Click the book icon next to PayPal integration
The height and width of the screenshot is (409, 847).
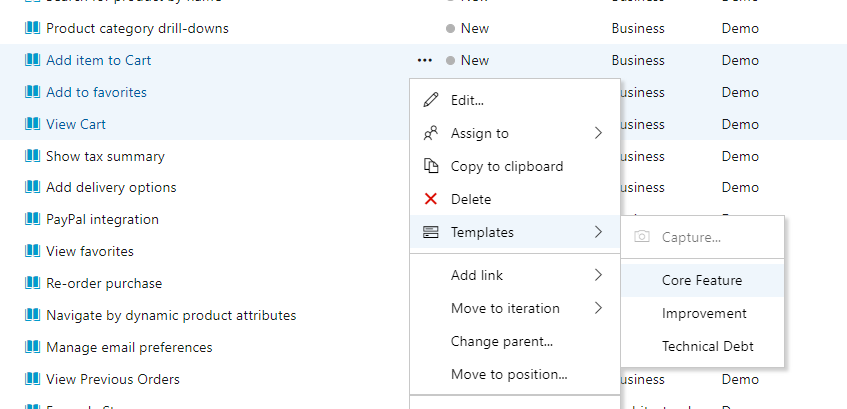click(x=32, y=219)
